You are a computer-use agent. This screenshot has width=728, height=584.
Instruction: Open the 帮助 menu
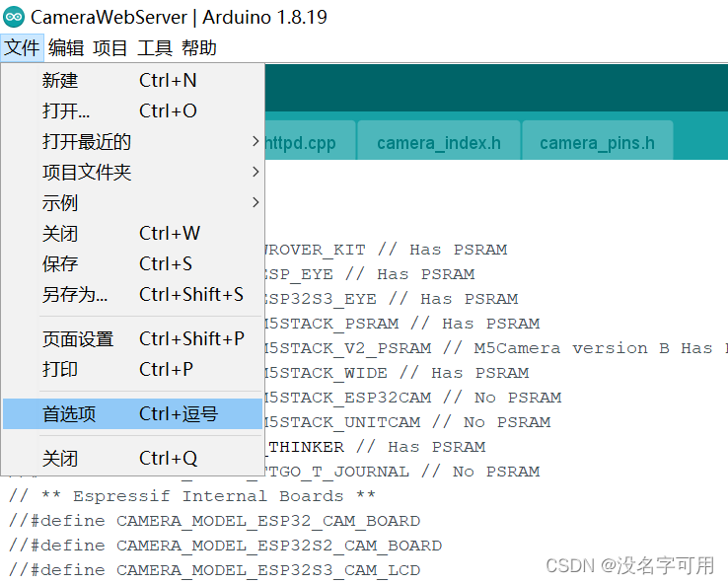[199, 47]
